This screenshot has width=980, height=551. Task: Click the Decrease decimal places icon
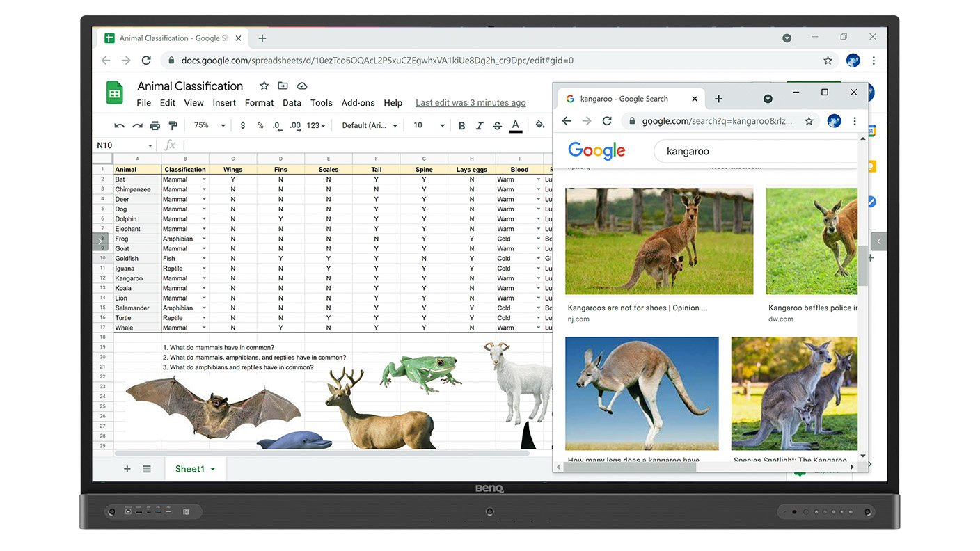click(x=275, y=125)
